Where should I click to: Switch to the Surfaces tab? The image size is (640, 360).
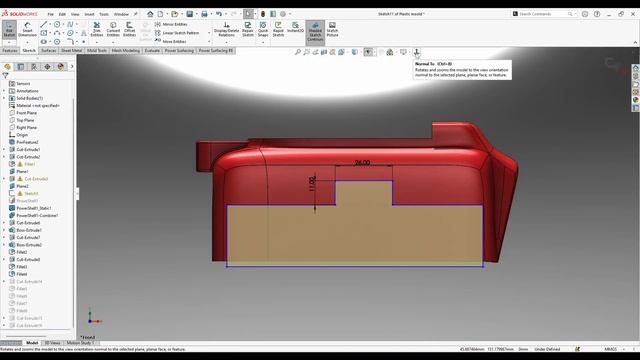click(49, 51)
